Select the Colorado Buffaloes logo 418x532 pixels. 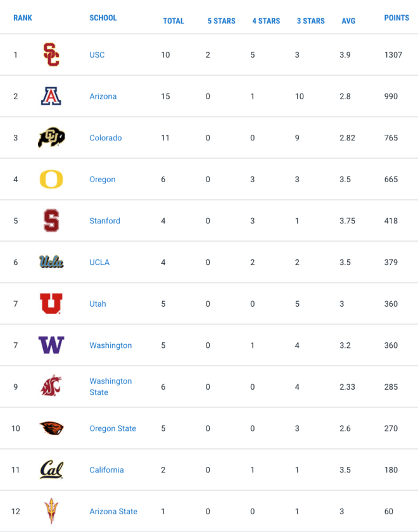pyautogui.click(x=51, y=137)
